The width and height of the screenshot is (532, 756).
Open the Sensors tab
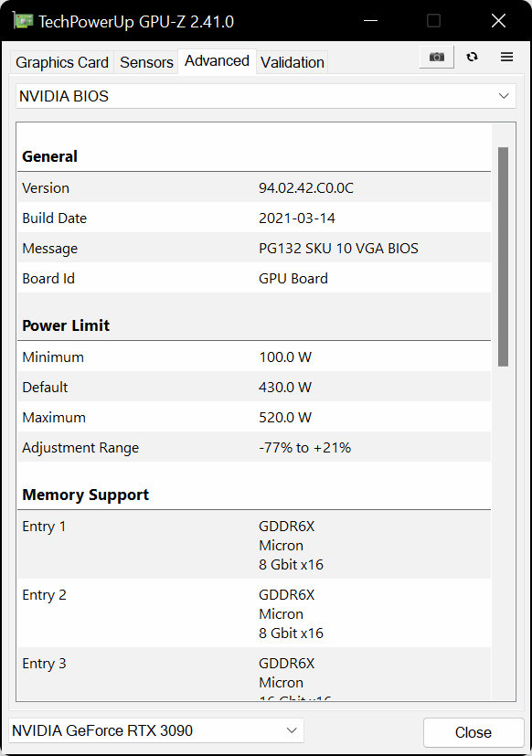(x=146, y=62)
